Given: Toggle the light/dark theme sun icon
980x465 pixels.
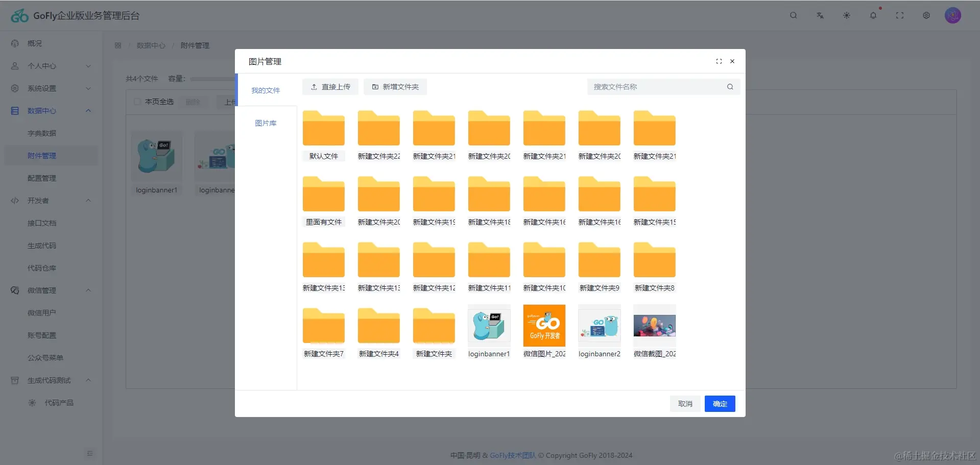Looking at the screenshot, I should coord(847,15).
